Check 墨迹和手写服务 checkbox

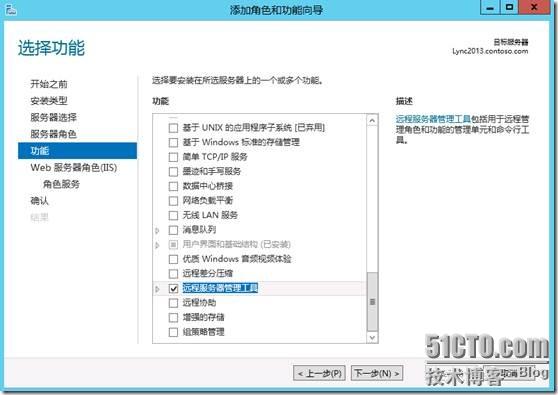173,172
